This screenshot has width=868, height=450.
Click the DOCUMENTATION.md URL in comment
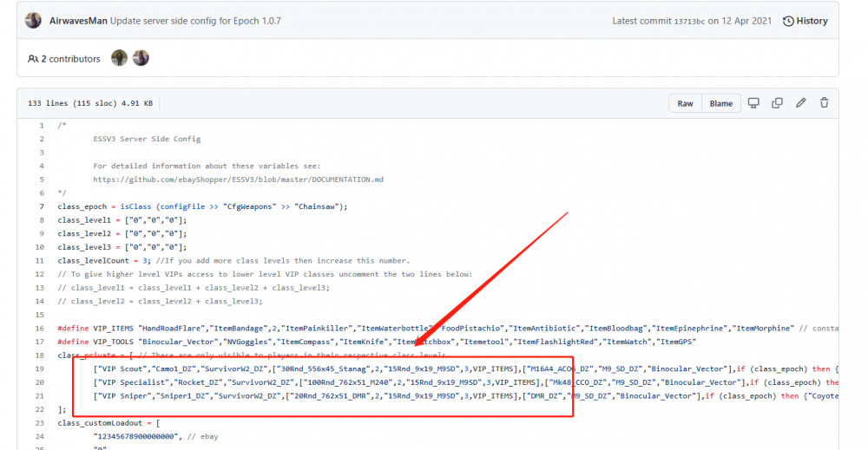pyautogui.click(x=238, y=179)
